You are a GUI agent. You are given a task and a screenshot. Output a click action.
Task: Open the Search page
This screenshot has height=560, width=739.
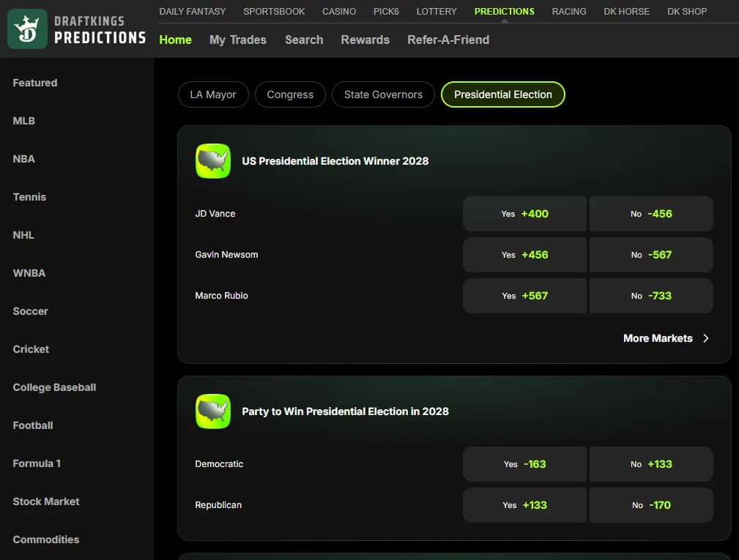(x=304, y=40)
